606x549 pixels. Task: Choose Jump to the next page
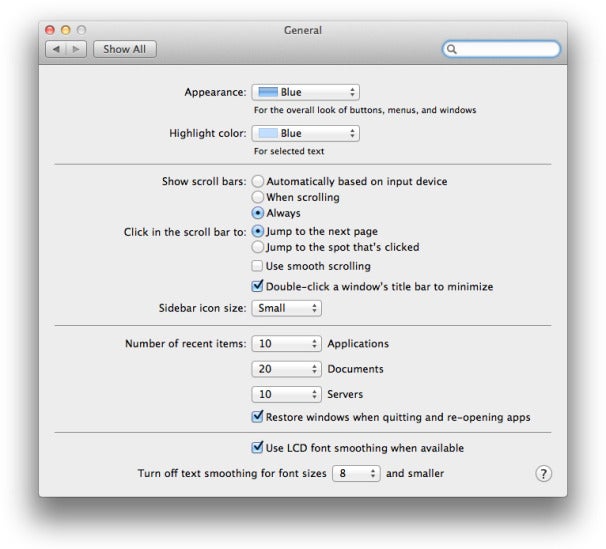[257, 231]
